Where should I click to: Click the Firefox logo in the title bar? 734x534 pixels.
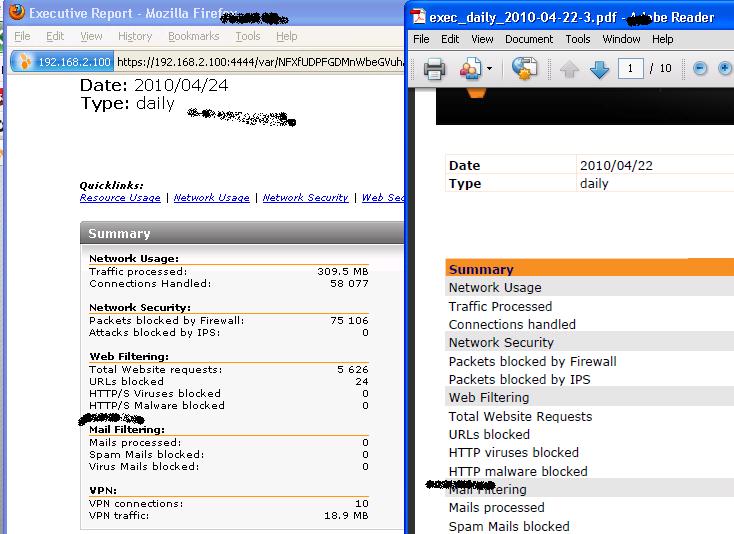click(17, 12)
